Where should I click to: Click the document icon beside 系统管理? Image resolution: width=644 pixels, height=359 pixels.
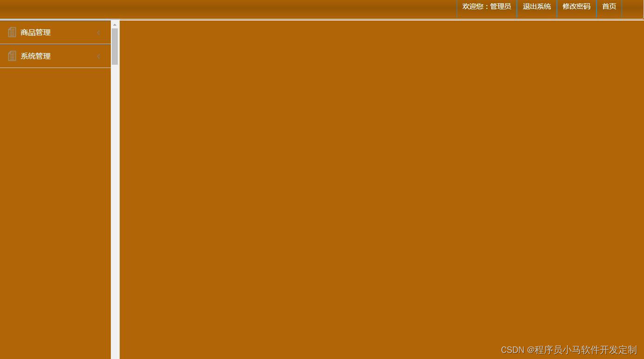[x=12, y=56]
